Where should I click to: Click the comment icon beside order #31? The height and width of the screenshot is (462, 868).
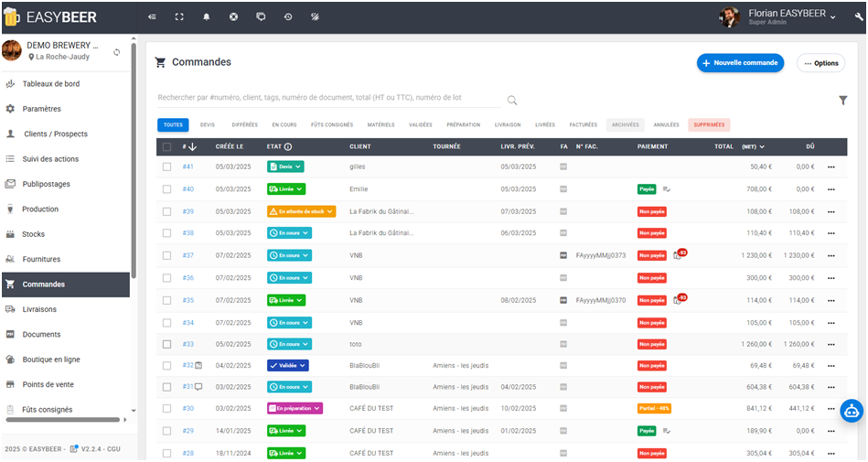click(x=198, y=387)
